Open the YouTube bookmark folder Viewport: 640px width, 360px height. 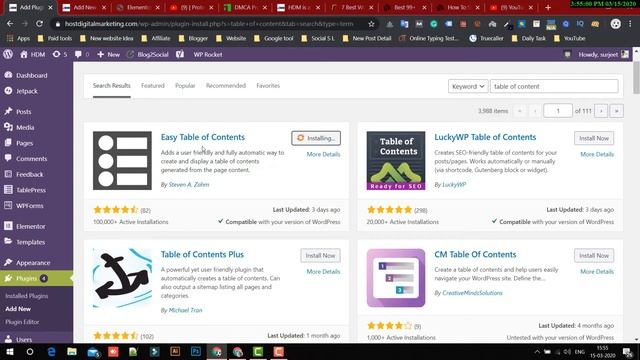(x=570, y=38)
